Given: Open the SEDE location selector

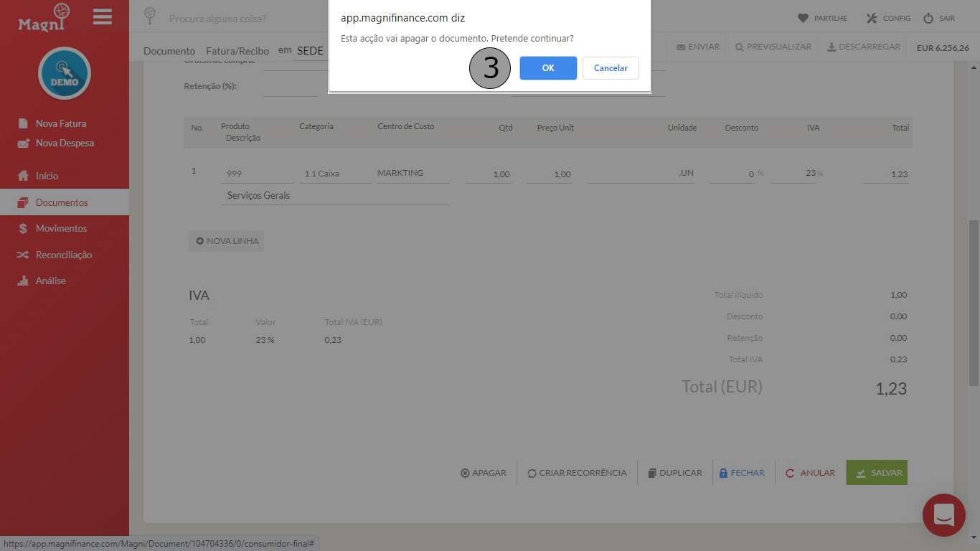Looking at the screenshot, I should (x=311, y=51).
